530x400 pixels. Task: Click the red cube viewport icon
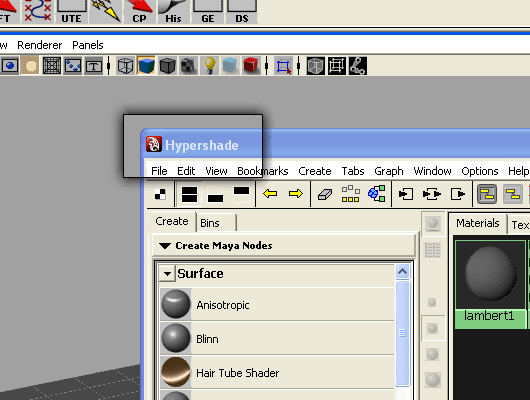(x=251, y=66)
